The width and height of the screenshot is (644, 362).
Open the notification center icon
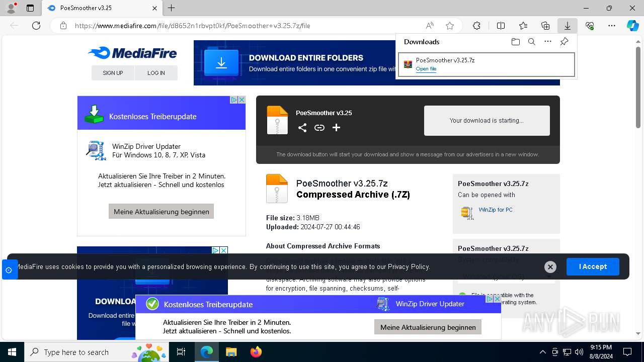tap(627, 352)
